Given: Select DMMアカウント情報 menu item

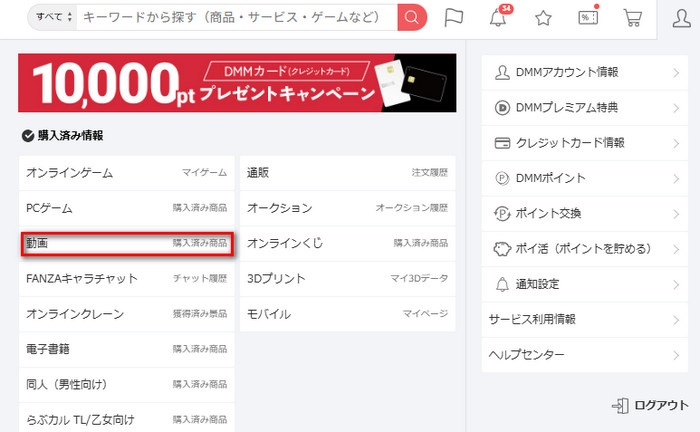Looking at the screenshot, I should click(584, 72).
